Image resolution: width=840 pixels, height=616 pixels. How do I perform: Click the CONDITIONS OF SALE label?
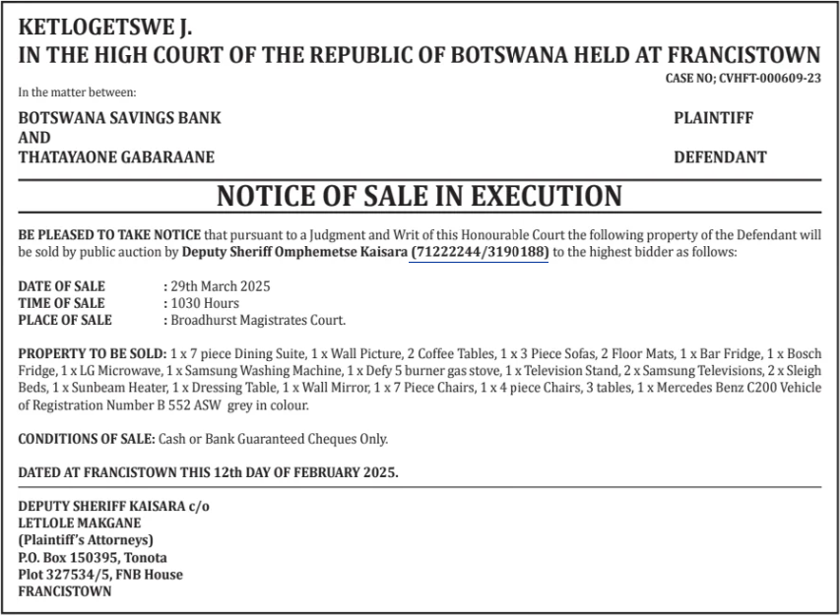(87, 439)
